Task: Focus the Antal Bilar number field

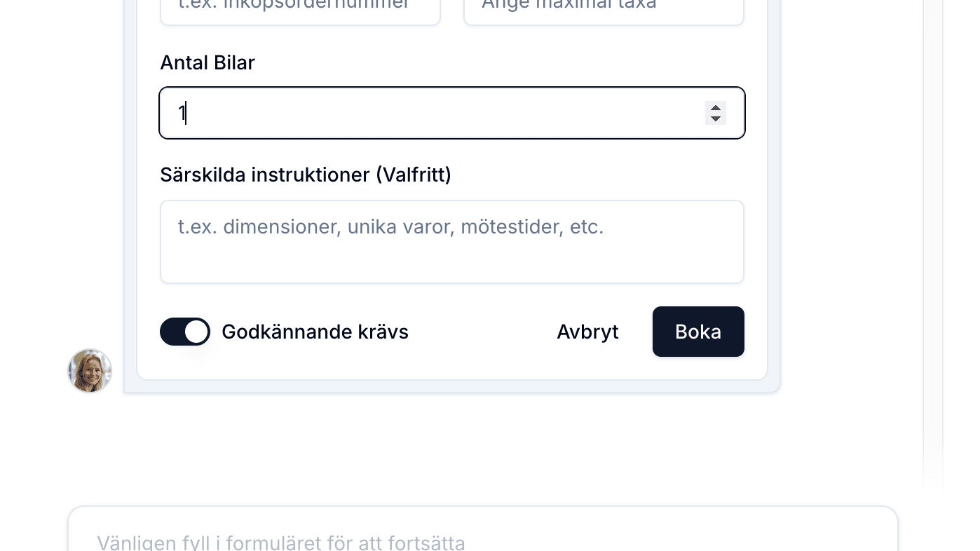Action: tap(452, 113)
